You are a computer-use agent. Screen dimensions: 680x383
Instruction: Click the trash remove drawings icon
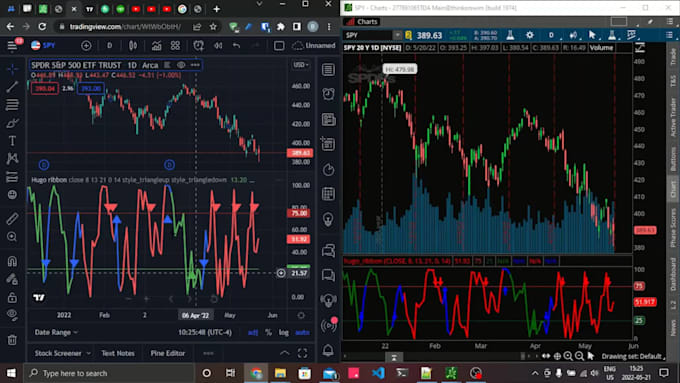pyautogui.click(x=12, y=340)
